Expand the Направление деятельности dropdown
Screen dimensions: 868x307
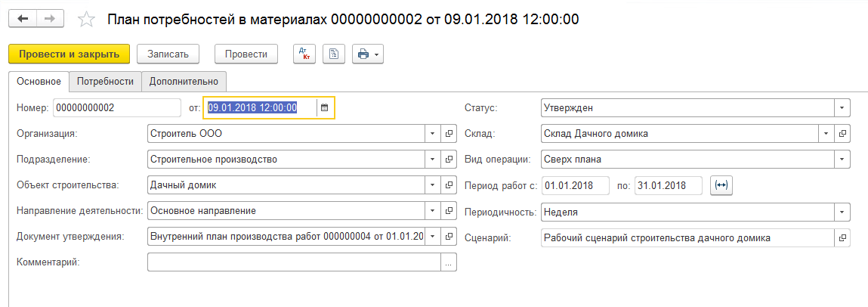click(433, 211)
